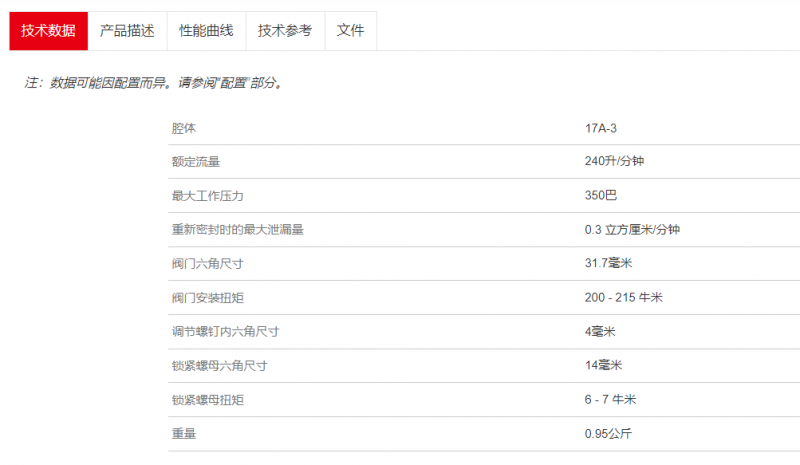
Task: Select the 技术数据 tab
Action: click(x=48, y=30)
